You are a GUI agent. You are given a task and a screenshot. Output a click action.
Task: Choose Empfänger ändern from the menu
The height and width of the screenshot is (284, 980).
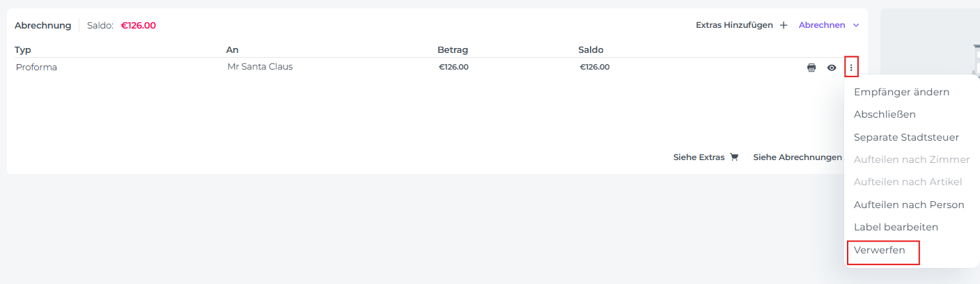click(x=901, y=92)
